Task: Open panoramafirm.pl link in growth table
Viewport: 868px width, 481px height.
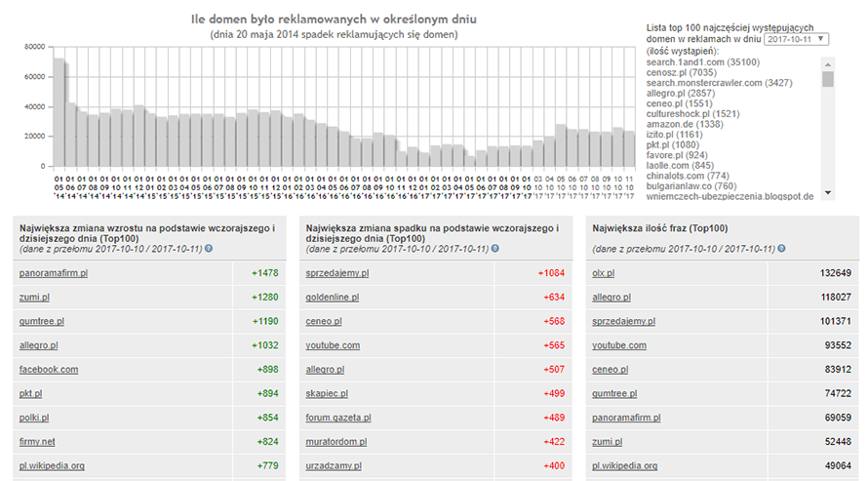Action: (53, 273)
